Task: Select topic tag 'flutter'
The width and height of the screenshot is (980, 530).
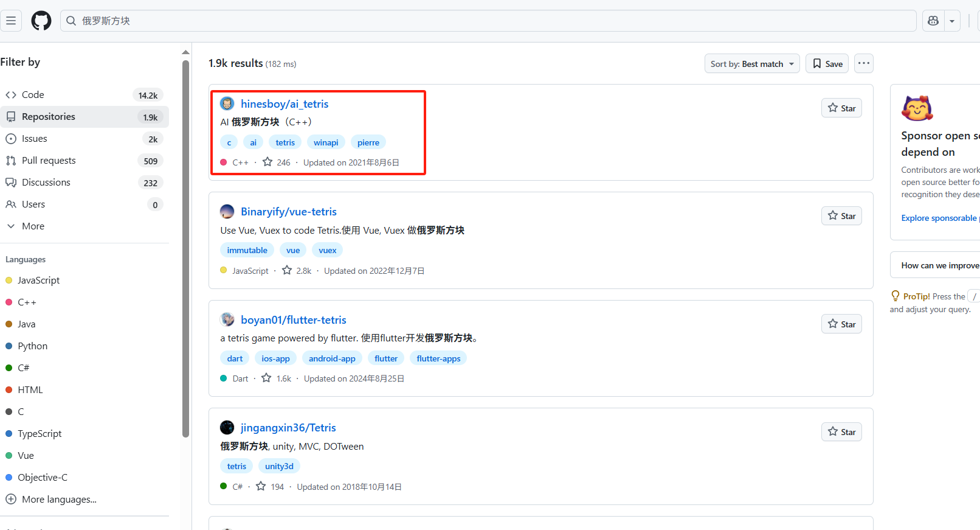Action: (x=386, y=358)
